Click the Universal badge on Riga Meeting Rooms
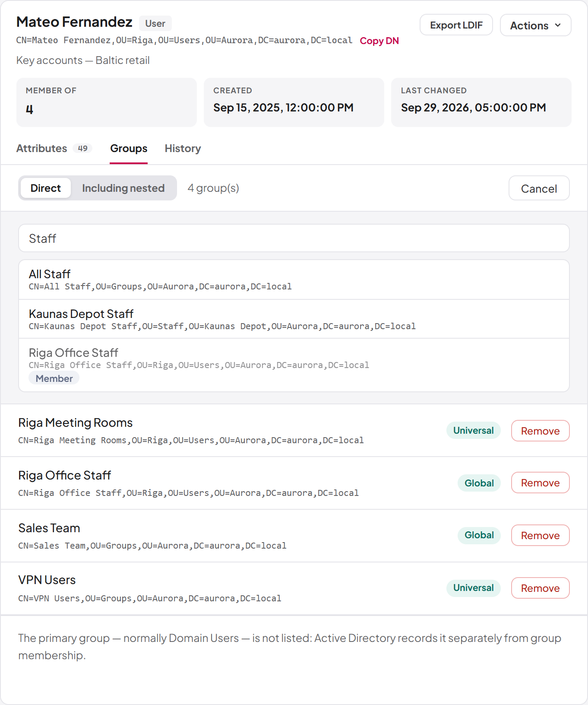Screen dimensions: 588x705 [x=474, y=430]
